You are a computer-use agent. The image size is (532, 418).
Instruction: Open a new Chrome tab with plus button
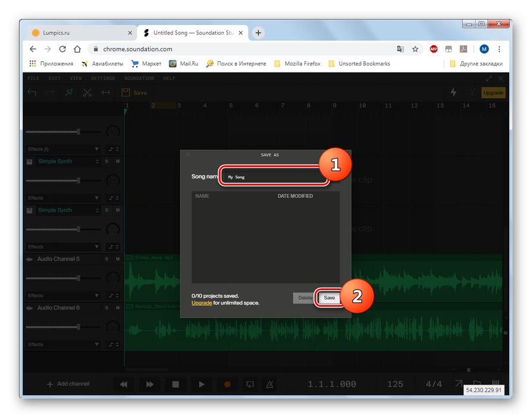(258, 33)
